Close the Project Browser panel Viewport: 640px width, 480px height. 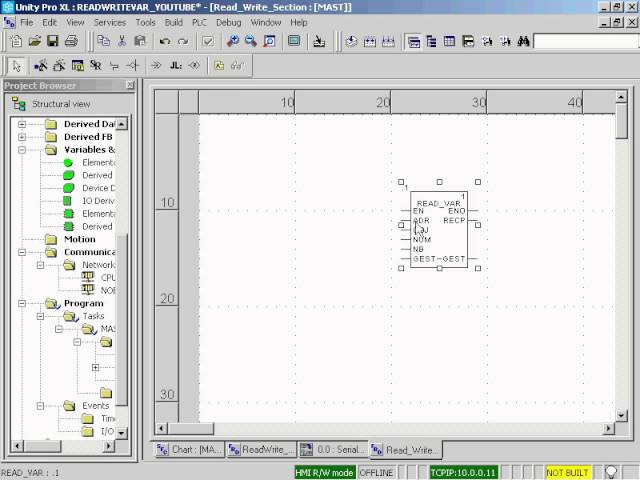click(x=130, y=85)
